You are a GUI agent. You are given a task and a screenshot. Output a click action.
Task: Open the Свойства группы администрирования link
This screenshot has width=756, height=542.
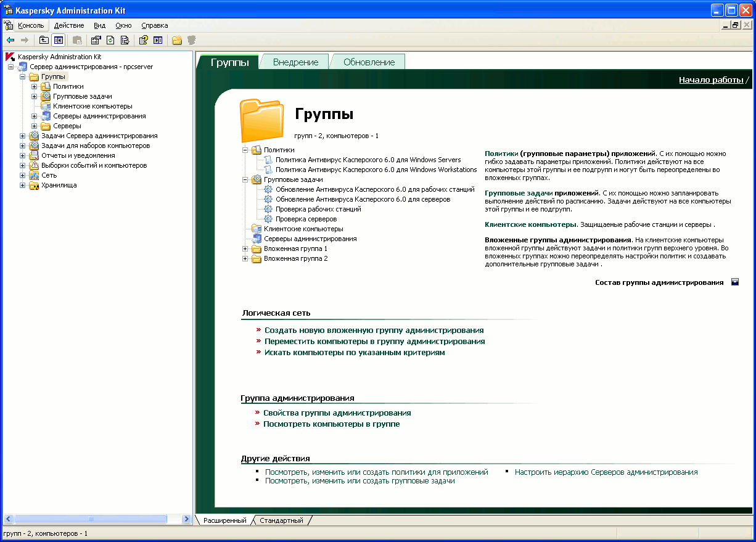(337, 413)
